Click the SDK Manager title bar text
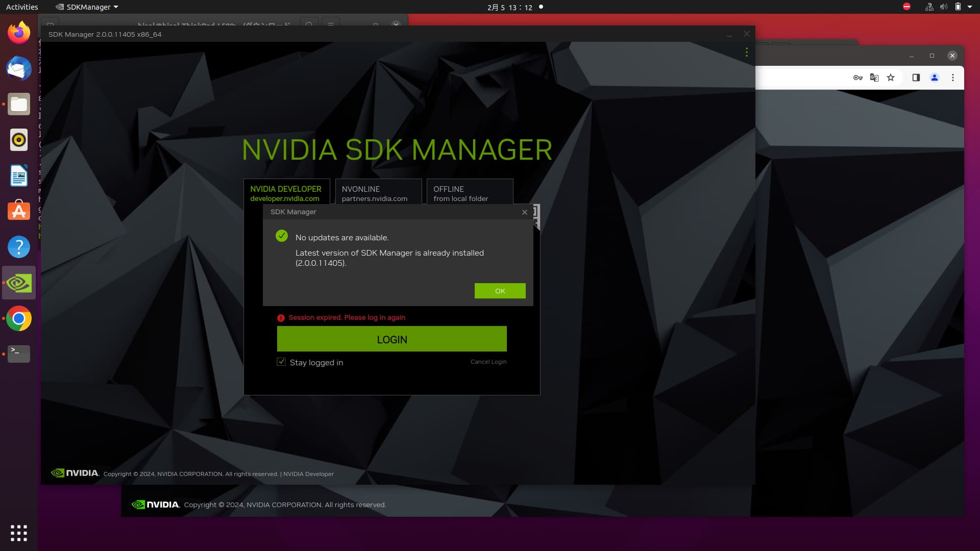The width and height of the screenshot is (980, 551). 105,34
